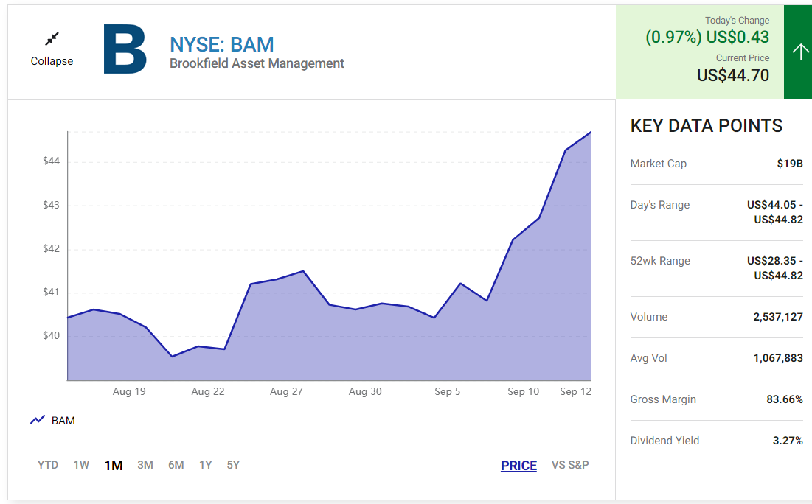Select the 5Y time range
This screenshot has height=504, width=812.
[x=233, y=465]
